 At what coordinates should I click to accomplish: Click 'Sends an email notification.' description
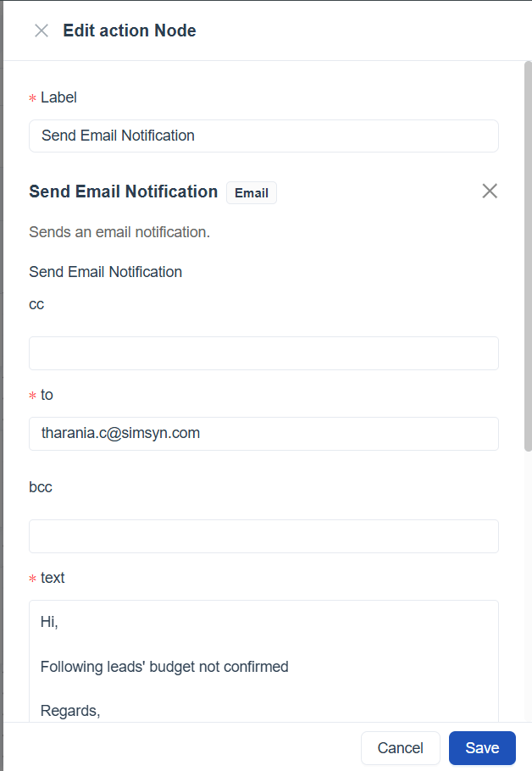(119, 232)
